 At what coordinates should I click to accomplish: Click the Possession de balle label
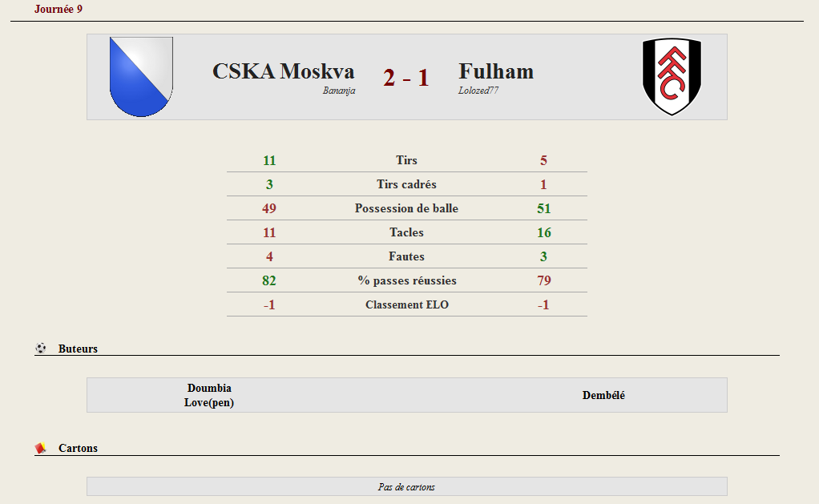406,208
